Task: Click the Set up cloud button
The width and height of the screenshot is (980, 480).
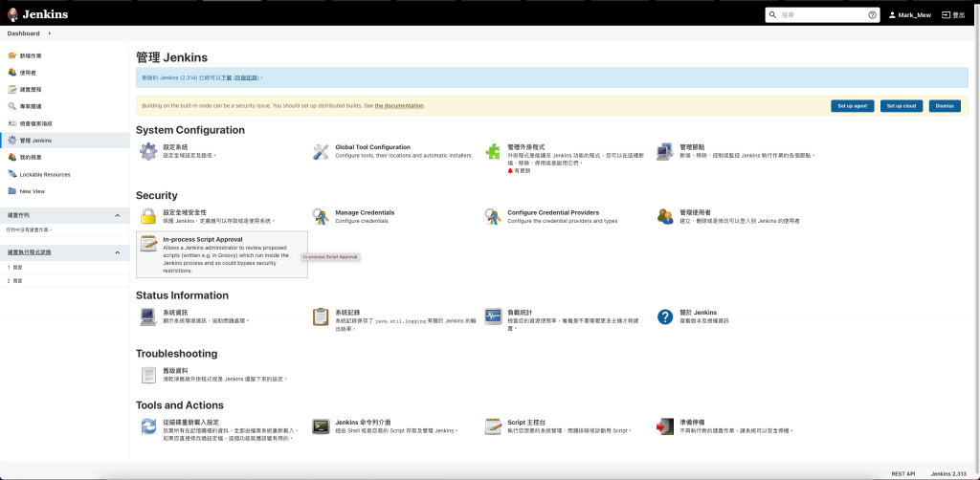Action: 902,106
